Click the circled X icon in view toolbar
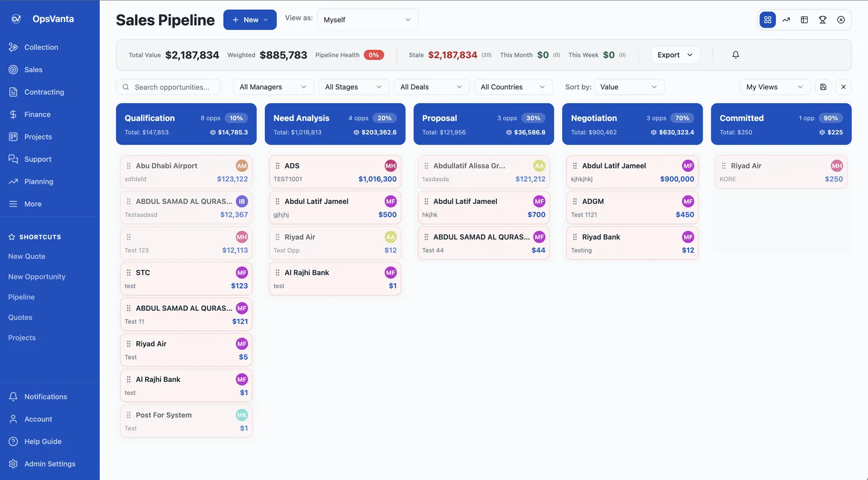 [841, 20]
